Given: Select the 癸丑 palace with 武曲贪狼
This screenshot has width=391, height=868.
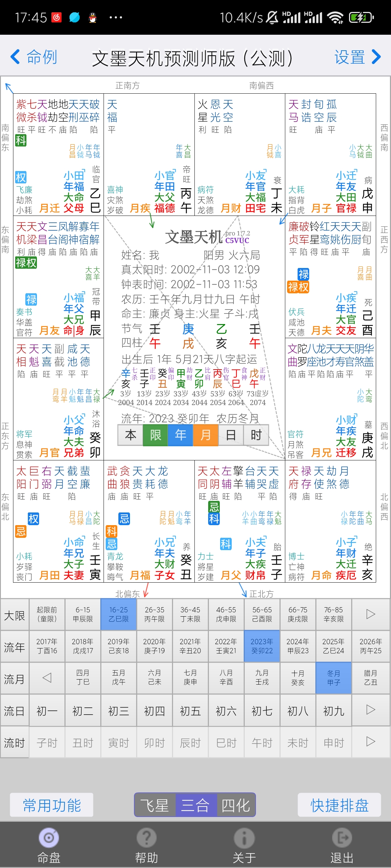Looking at the screenshot, I should (149, 522).
